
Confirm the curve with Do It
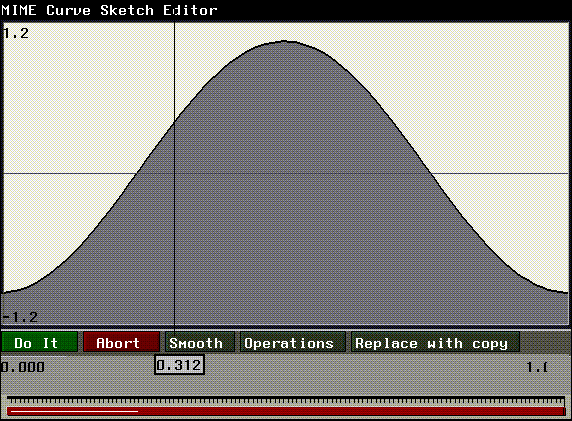click(39, 342)
